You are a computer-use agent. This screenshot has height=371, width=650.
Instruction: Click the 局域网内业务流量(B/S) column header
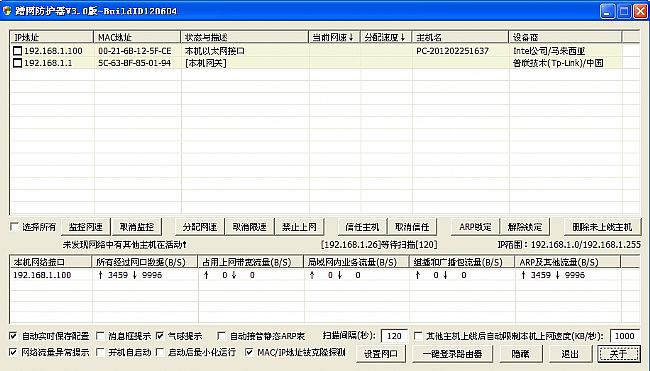357,262
